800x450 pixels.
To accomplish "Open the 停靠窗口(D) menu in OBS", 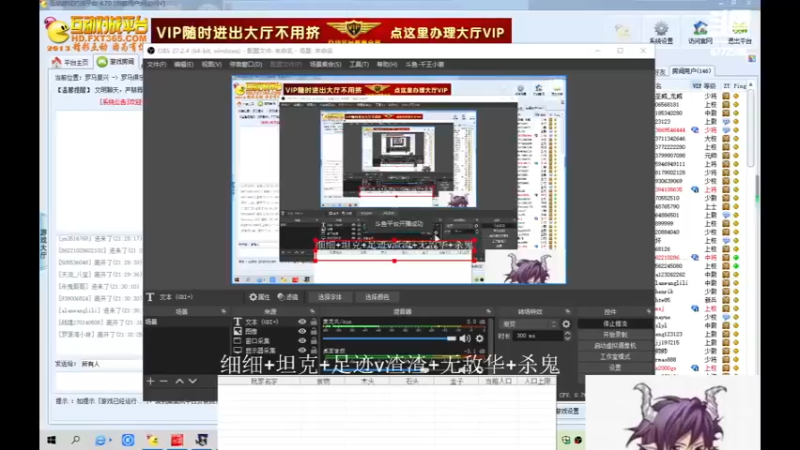I will pos(245,65).
